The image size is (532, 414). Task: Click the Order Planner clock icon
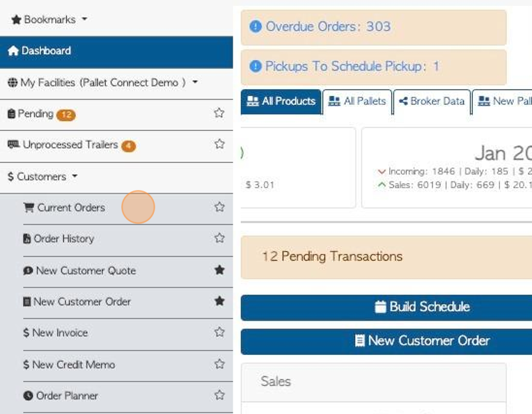point(28,396)
